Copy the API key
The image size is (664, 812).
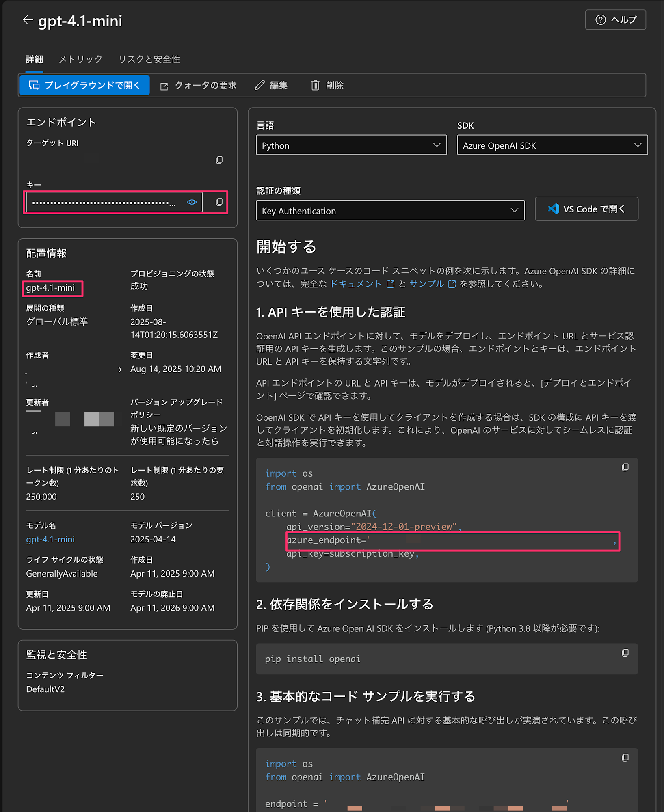pos(219,202)
